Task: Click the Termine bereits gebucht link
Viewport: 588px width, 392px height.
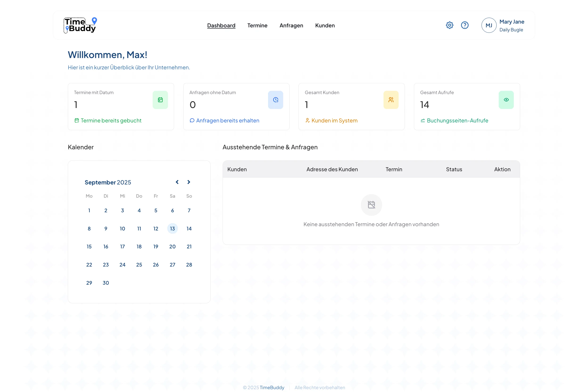Action: coord(111,121)
